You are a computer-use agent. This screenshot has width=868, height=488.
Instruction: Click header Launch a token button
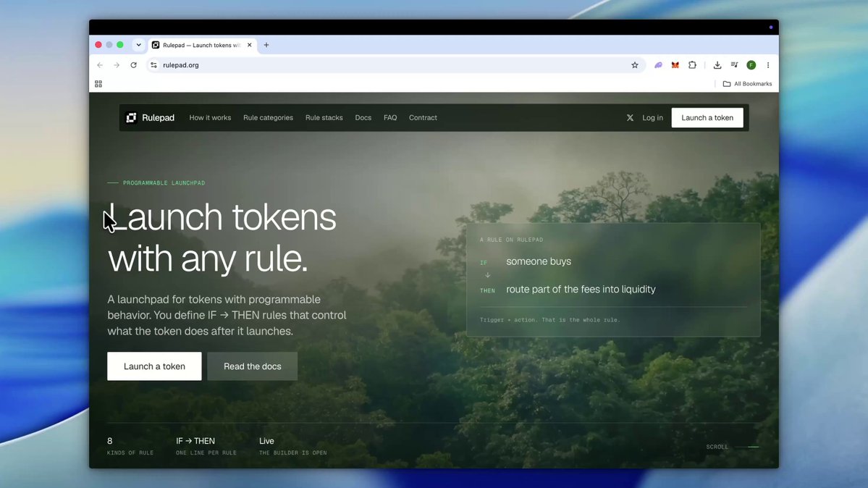[707, 117]
